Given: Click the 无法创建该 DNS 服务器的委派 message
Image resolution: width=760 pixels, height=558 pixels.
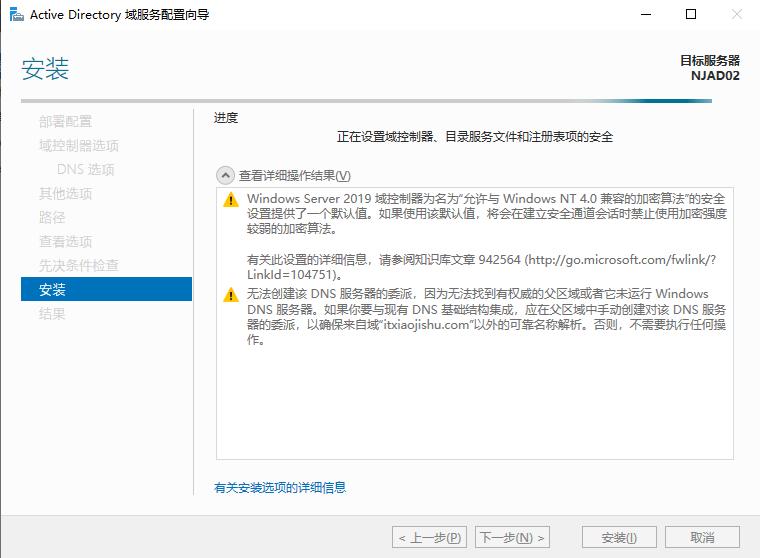Looking at the screenshot, I should 487,317.
